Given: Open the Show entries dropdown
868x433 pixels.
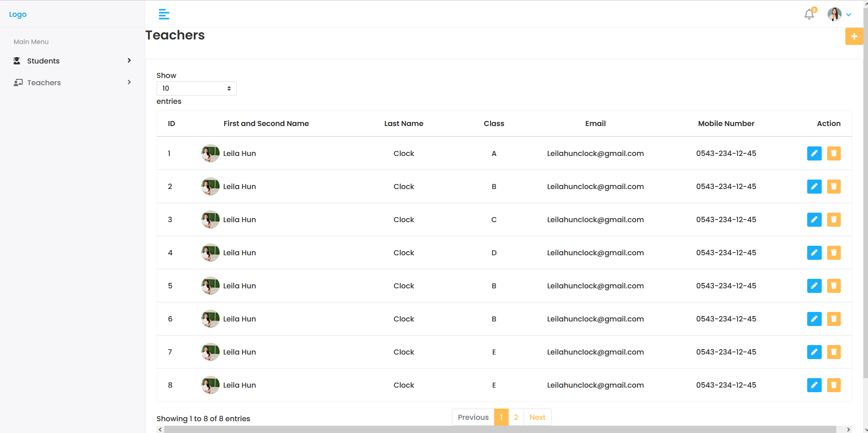Looking at the screenshot, I should [196, 88].
